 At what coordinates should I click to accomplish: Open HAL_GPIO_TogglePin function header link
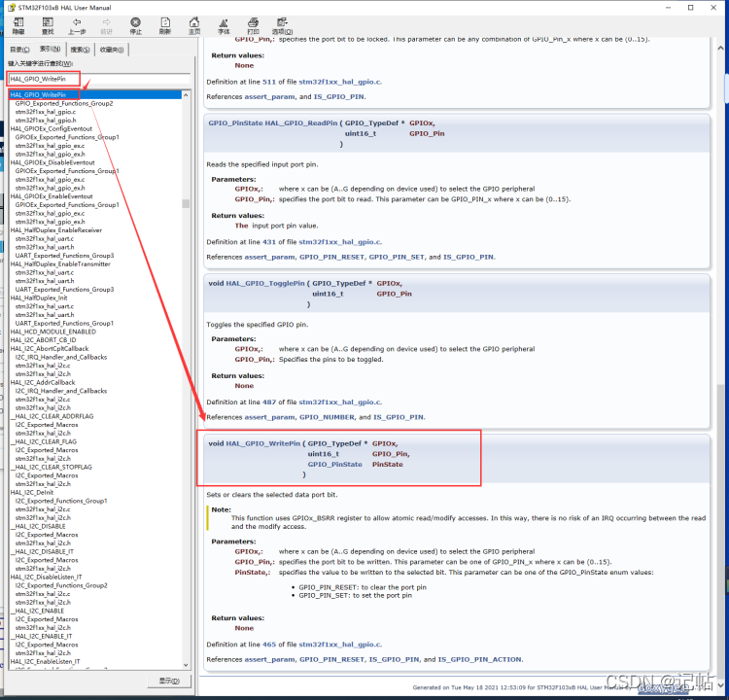coord(265,283)
